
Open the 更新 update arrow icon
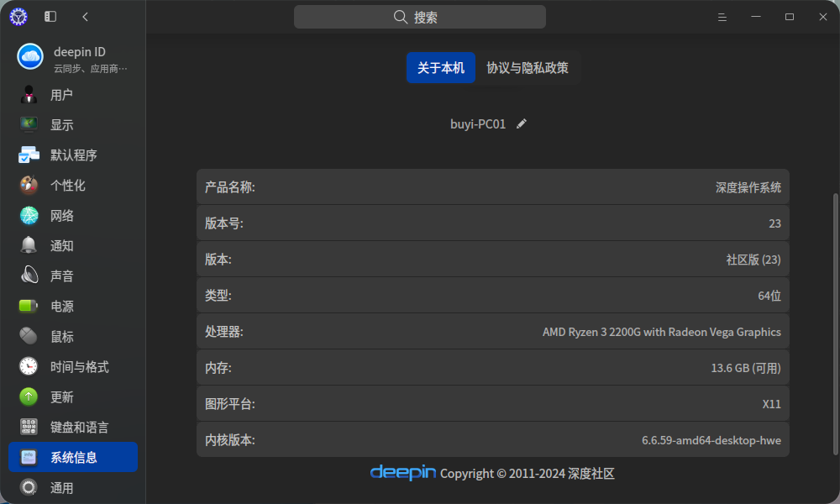point(29,396)
